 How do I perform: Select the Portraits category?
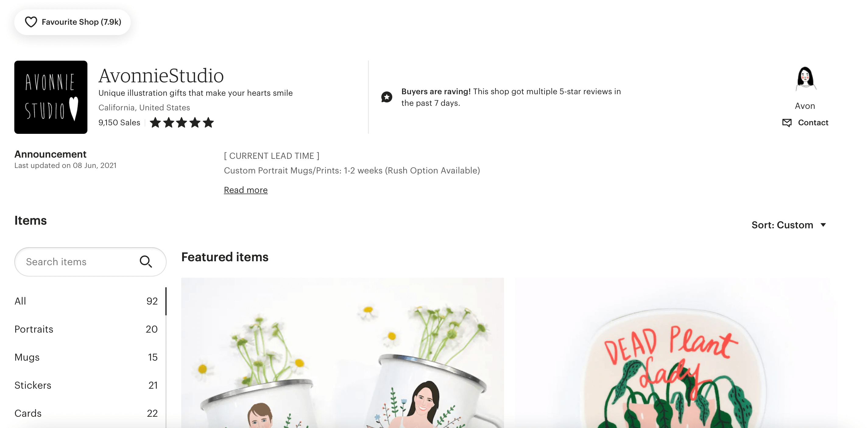(86, 329)
